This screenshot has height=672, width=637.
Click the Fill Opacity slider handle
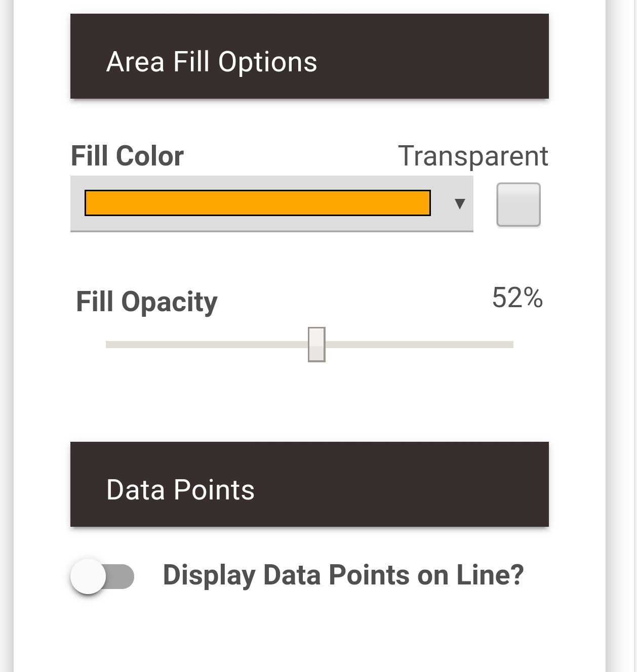click(316, 345)
